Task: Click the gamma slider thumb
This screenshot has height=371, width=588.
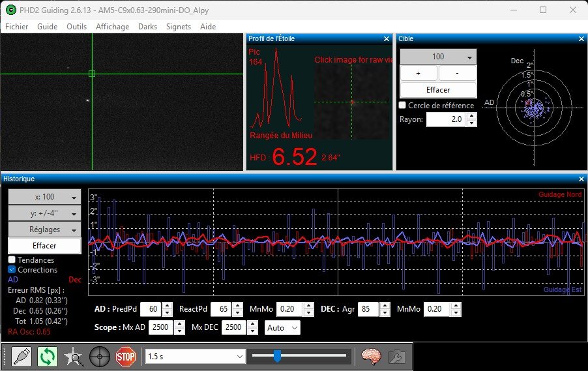Action: click(277, 355)
